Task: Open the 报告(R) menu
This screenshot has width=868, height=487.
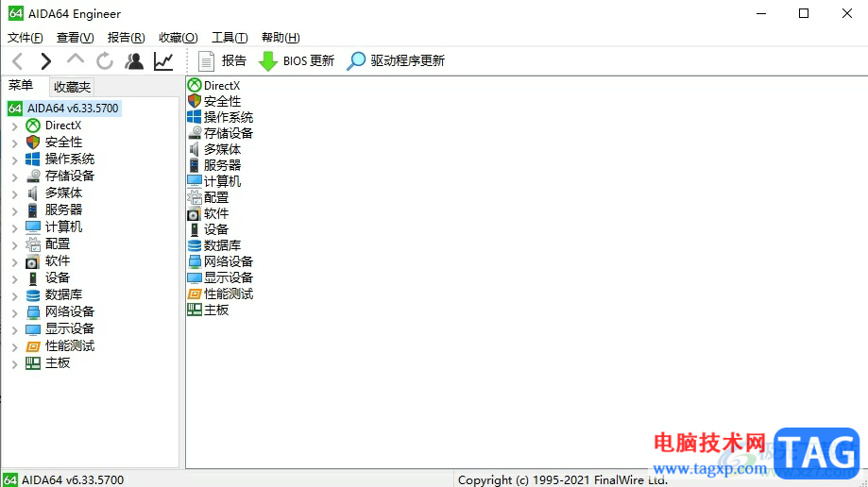Action: pyautogui.click(x=127, y=38)
